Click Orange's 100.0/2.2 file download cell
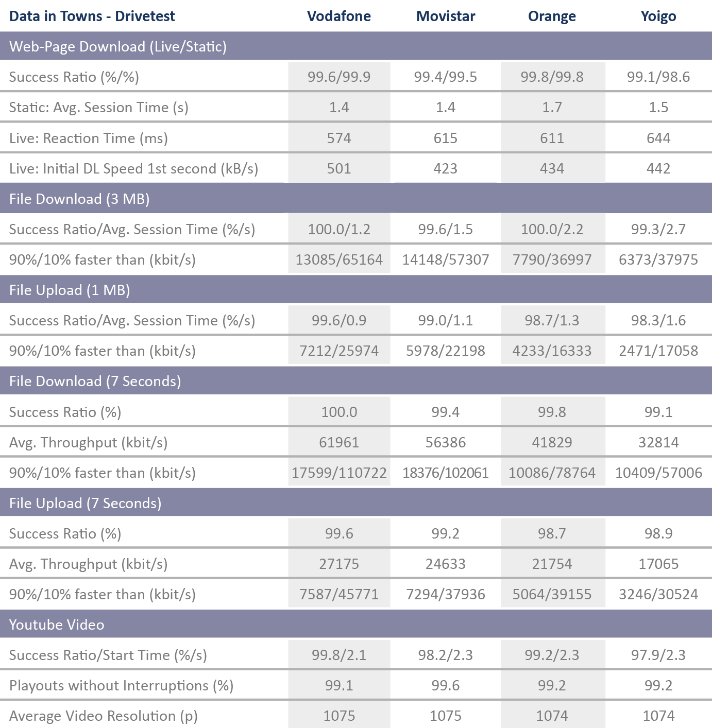The height and width of the screenshot is (728, 712). pos(552,229)
